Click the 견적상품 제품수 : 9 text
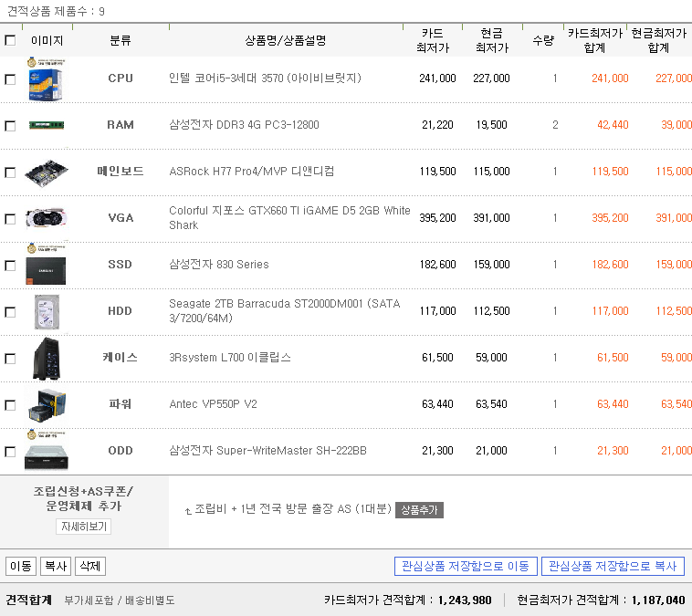 [56, 12]
